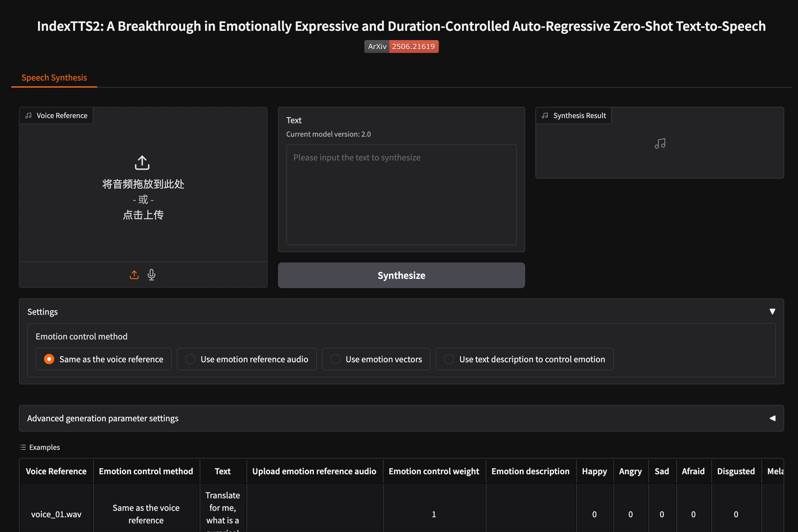Select the voice_01.wav example row

coord(56,514)
